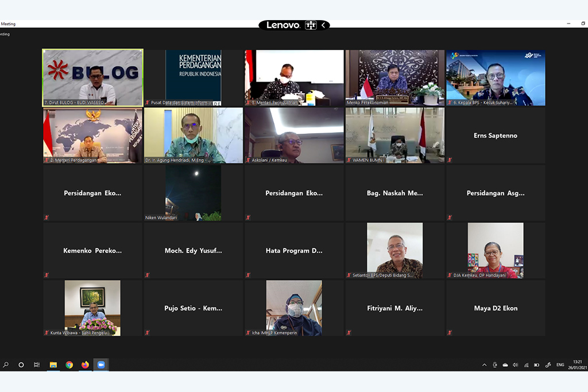The width and height of the screenshot is (588, 392).
Task: Click muted mic icon on Persidangan Asg tile
Action: (x=449, y=218)
